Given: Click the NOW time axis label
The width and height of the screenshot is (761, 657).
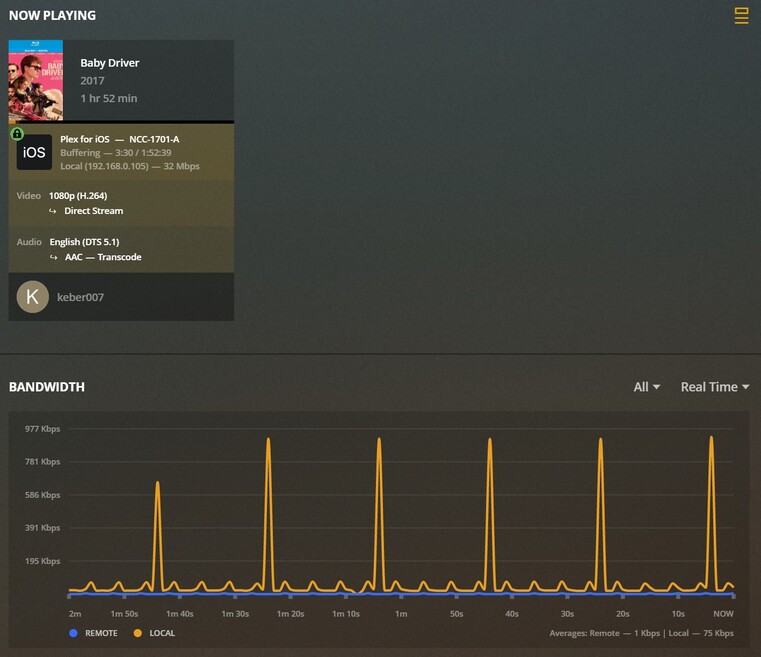Looking at the screenshot, I should point(723,614).
